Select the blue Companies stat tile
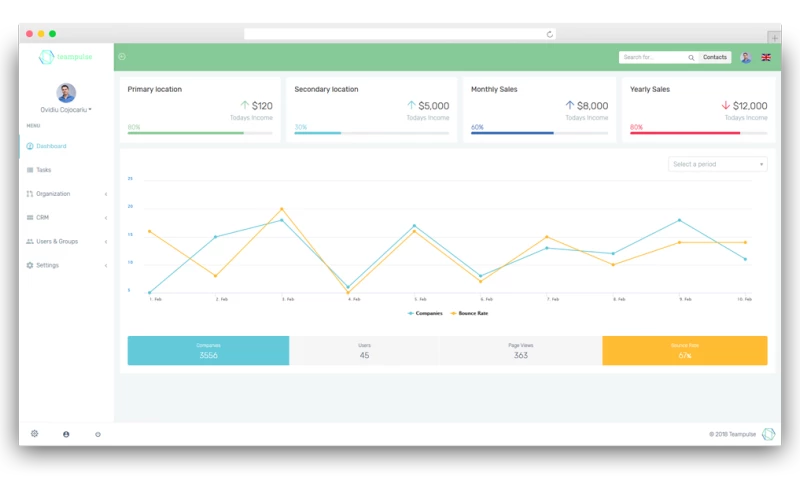Image resolution: width=800 pixels, height=480 pixels. pos(208,351)
